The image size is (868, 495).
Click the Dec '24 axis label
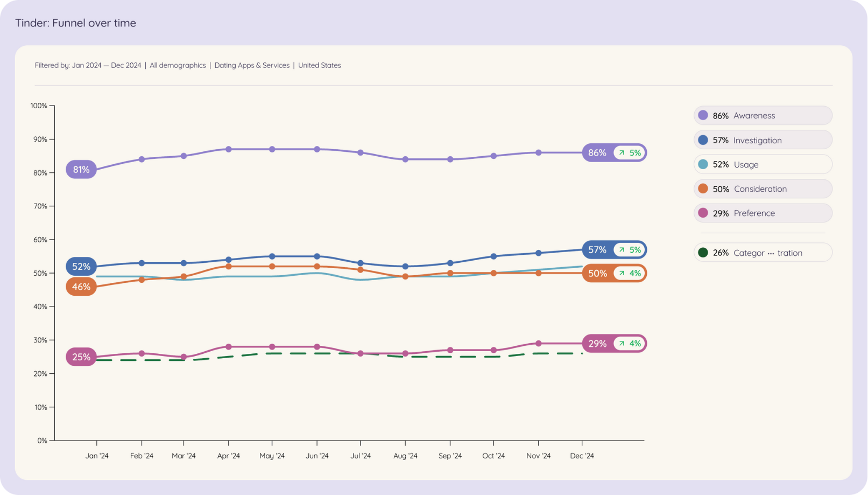pyautogui.click(x=582, y=456)
